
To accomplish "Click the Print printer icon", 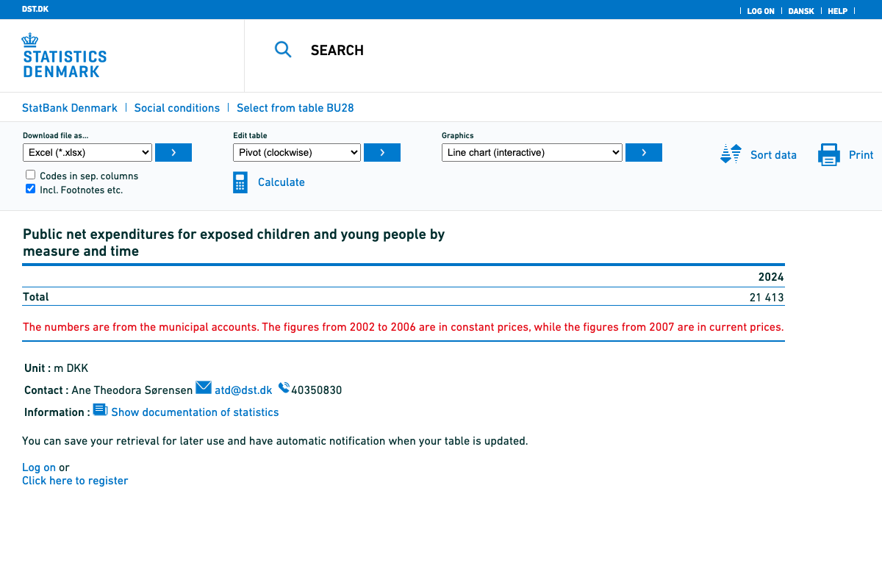I will tap(829, 154).
